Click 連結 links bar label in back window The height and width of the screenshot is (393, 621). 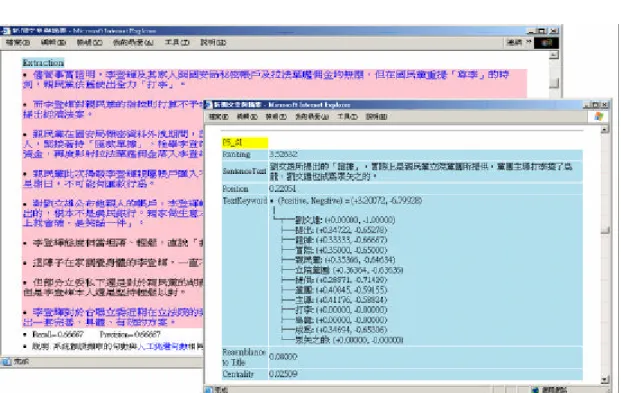[x=514, y=42]
